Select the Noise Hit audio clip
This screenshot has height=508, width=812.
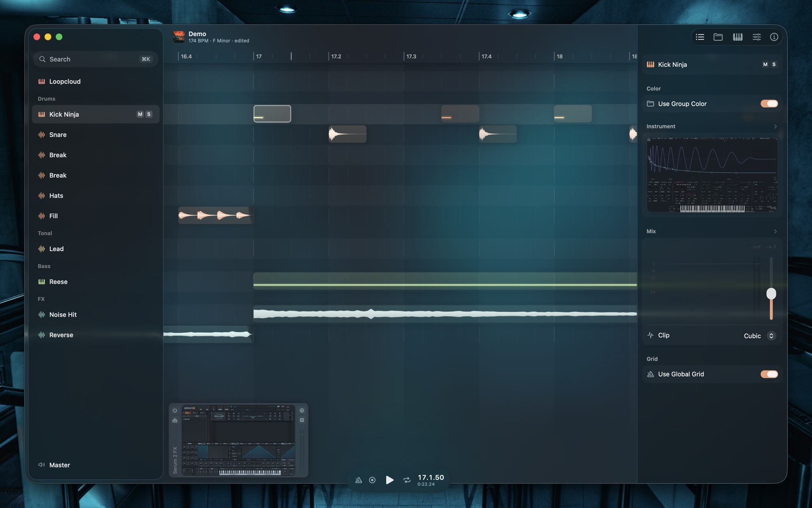[445, 314]
